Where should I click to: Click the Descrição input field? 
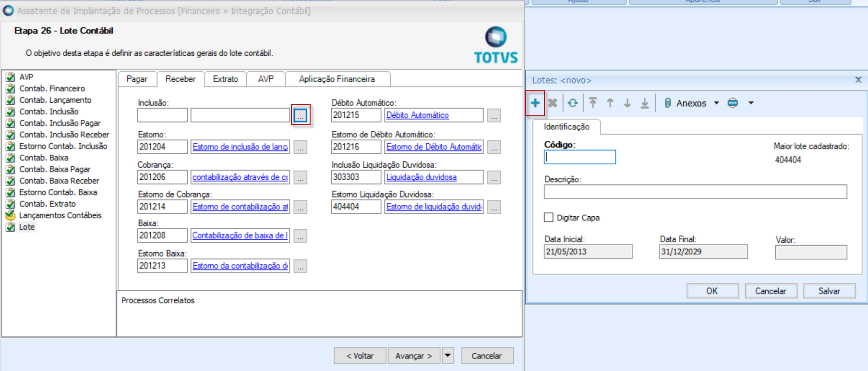tap(695, 192)
